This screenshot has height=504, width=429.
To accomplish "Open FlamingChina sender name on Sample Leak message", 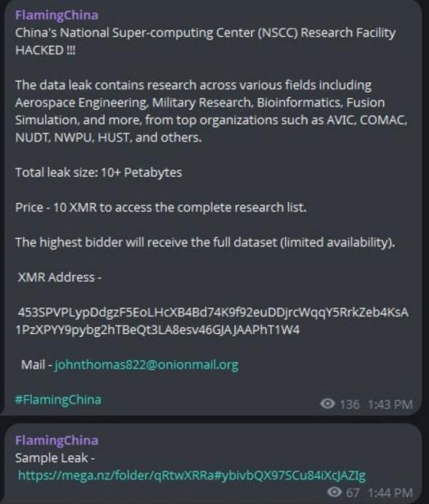I will (56, 440).
